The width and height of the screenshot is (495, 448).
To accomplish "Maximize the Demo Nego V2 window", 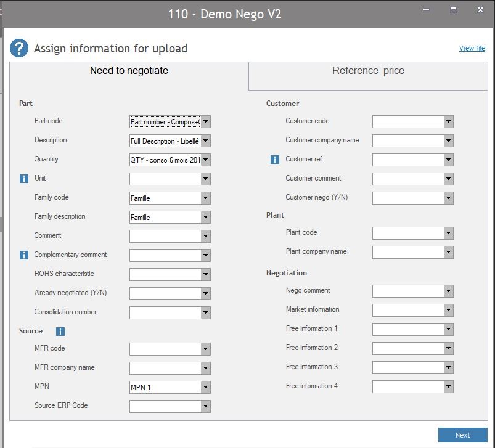I will click(x=453, y=10).
